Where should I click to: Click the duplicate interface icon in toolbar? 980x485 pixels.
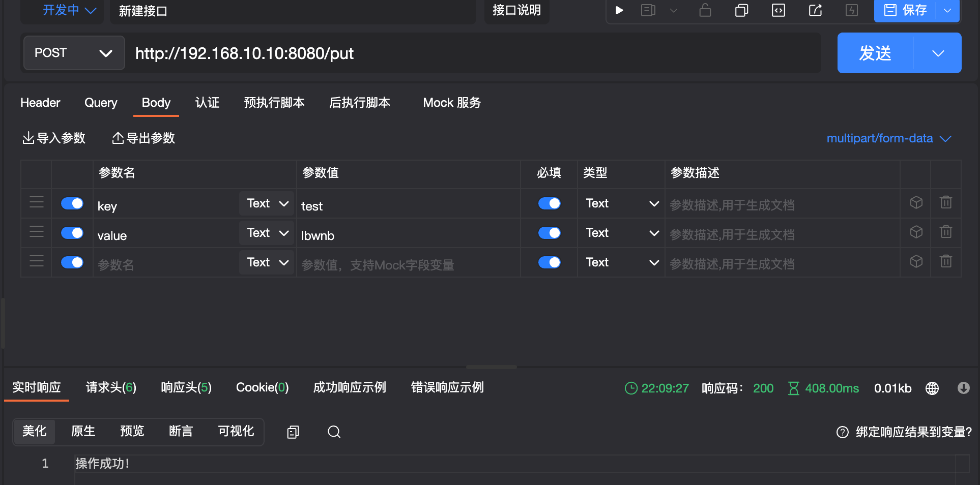(x=741, y=10)
